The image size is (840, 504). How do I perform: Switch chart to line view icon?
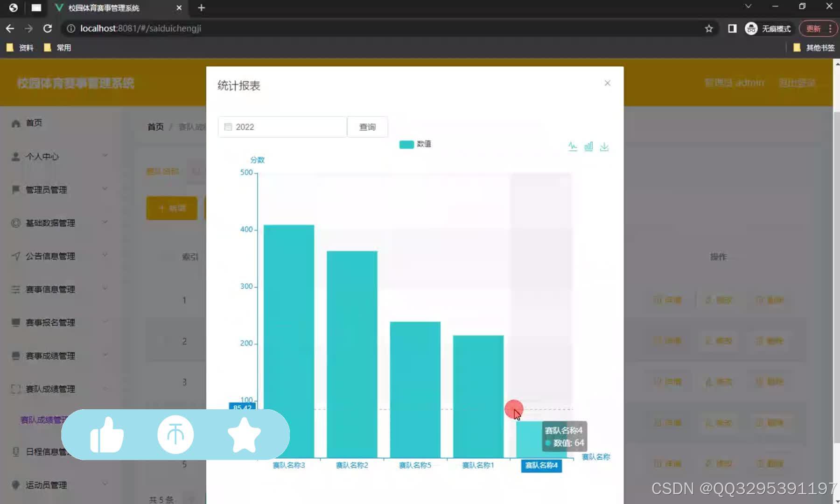tap(573, 147)
